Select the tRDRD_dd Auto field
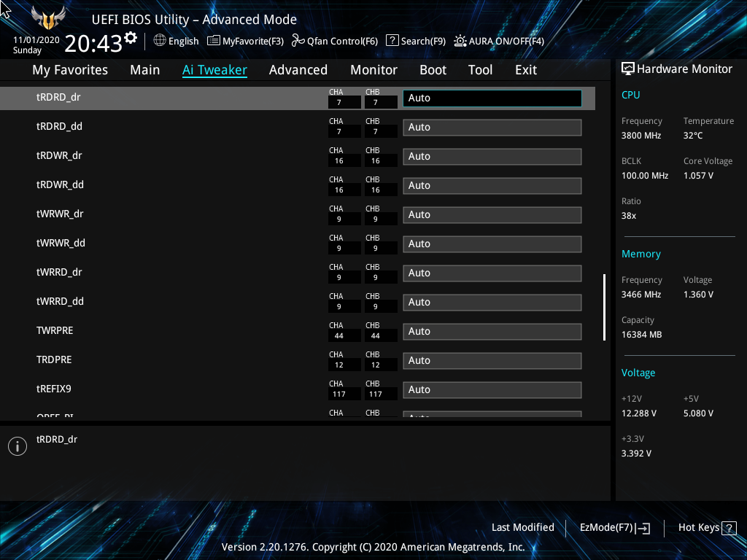747x560 pixels. [492, 128]
